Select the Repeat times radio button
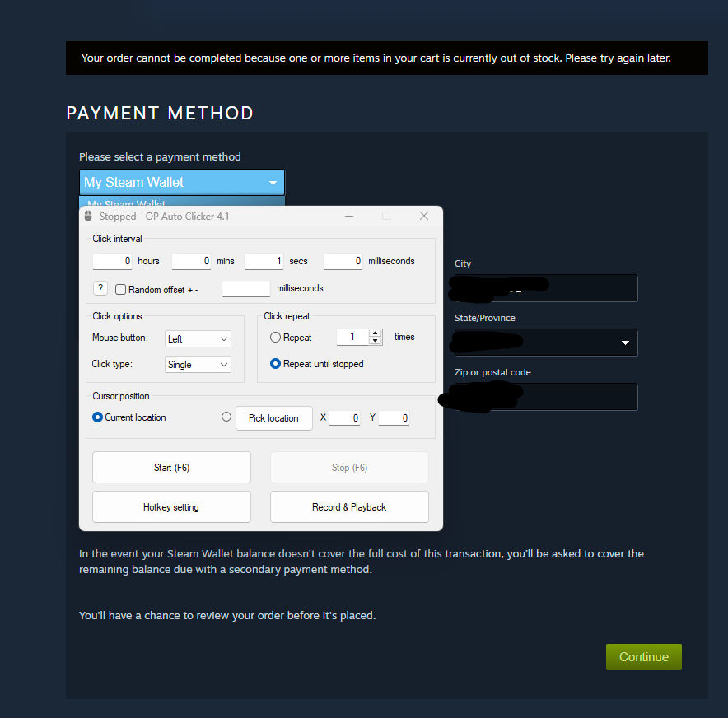 tap(275, 337)
